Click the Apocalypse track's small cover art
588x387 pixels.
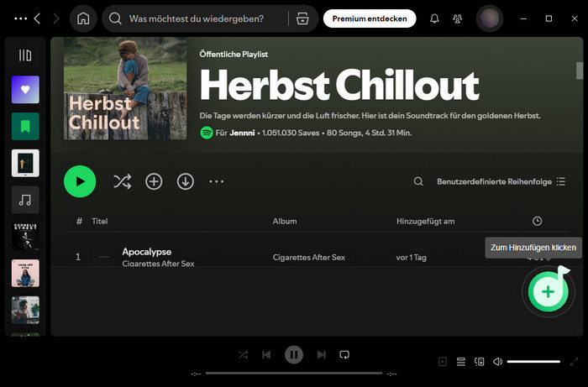point(104,257)
